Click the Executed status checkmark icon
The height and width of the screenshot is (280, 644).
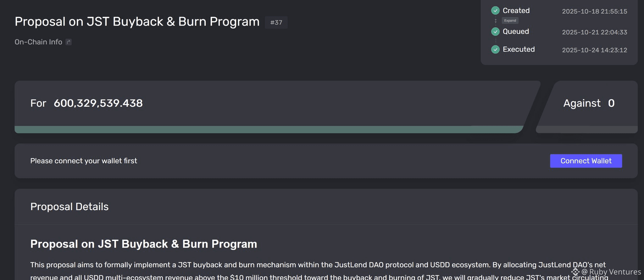tap(495, 49)
